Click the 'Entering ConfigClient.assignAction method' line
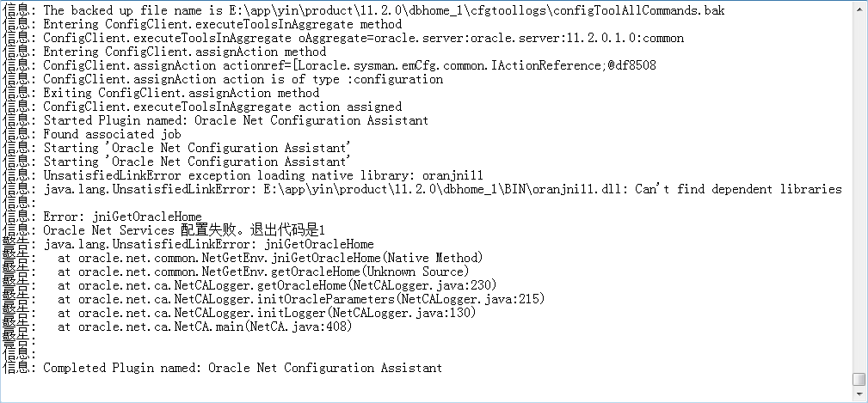Screen dimensions: 868x403 coord(164,52)
